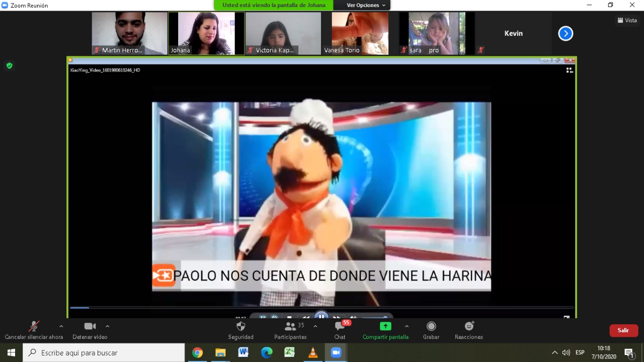This screenshot has width=644, height=362.
Task: Expand video options arrow beside camera
Action: click(107, 326)
